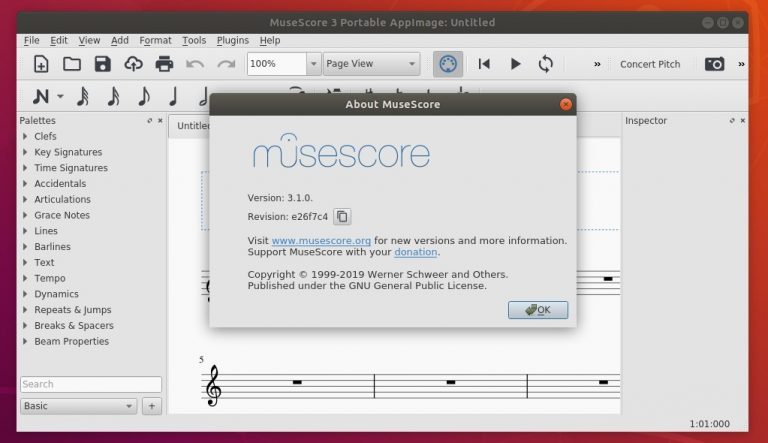Image resolution: width=768 pixels, height=443 pixels.
Task: Open the zoom level dropdown arrow
Action: click(313, 64)
